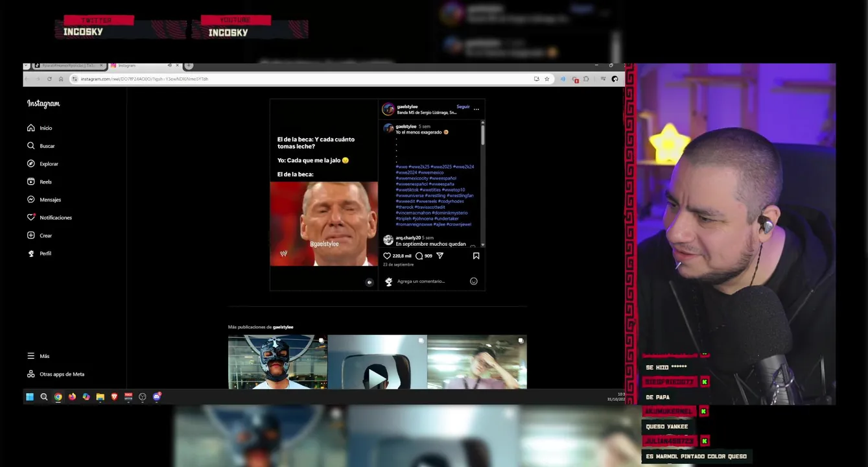This screenshot has height=467, width=868.
Task: Open the Windows Start menu
Action: point(30,397)
